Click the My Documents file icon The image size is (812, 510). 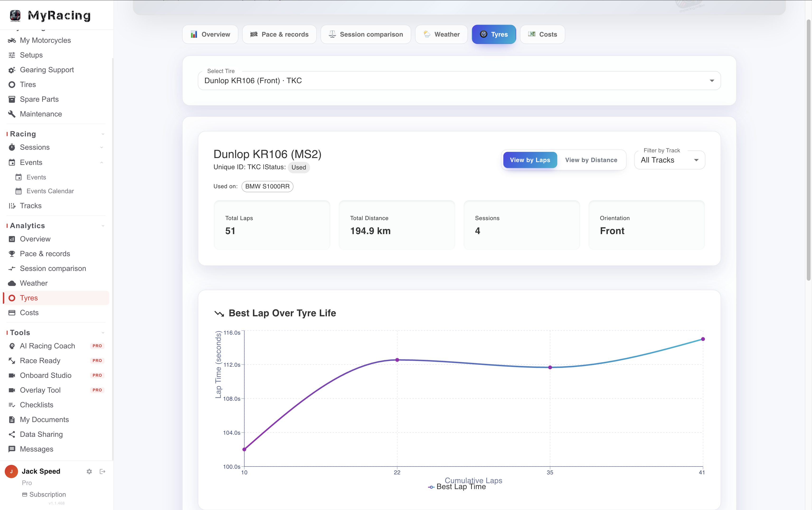[x=12, y=420]
